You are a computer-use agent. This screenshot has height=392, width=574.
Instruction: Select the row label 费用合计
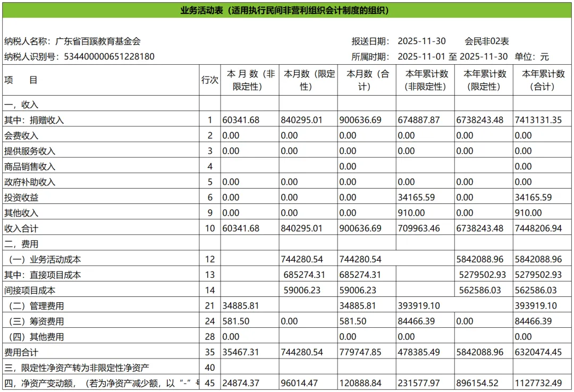(21, 353)
